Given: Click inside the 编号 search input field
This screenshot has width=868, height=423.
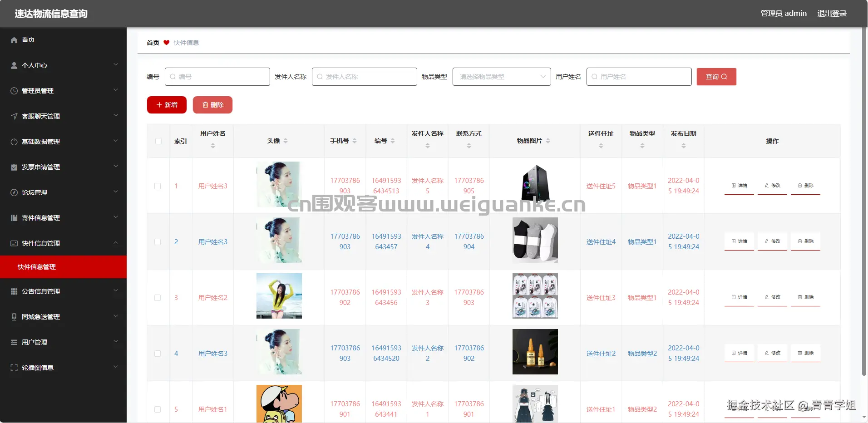Looking at the screenshot, I should coord(217,77).
